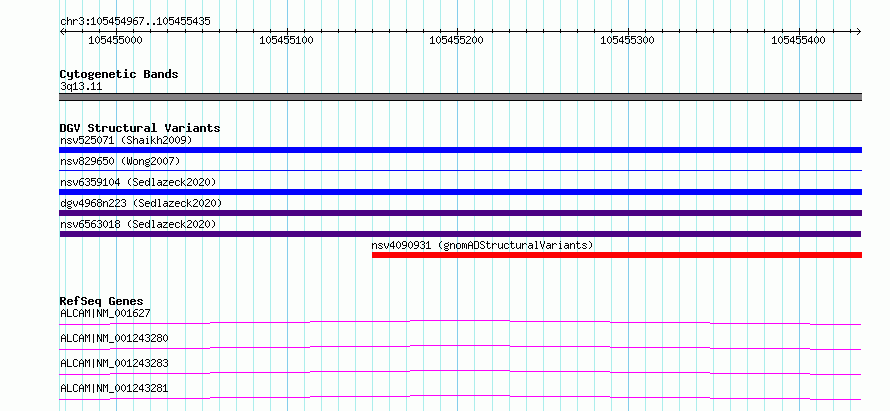Viewport: 890px width, 411px height.
Task: Click the dgv4968n223 (Sedlazeck2020) label
Action: 141,203
